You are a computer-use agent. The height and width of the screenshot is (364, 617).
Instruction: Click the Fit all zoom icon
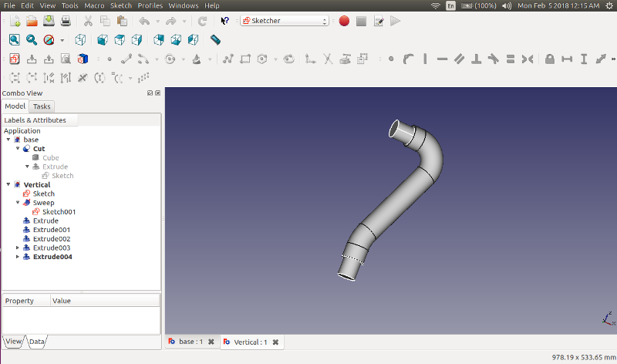point(15,40)
